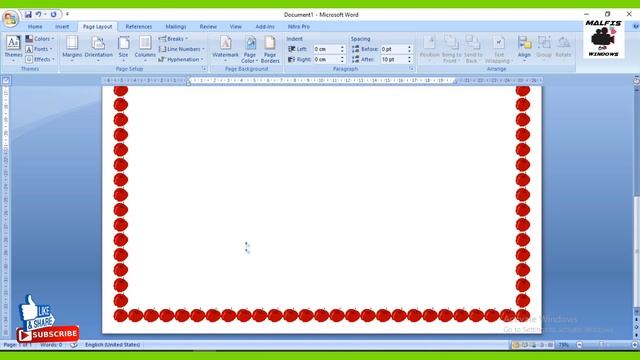Open Line Numbers dropdown
The image size is (640, 360).
(182, 49)
